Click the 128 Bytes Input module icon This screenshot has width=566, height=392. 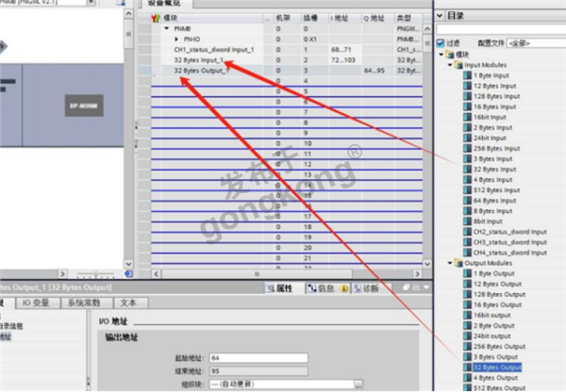[468, 96]
